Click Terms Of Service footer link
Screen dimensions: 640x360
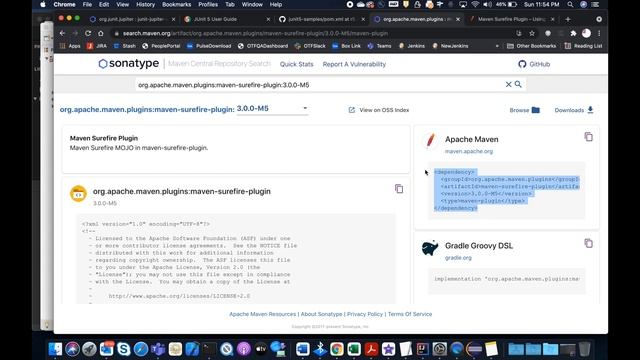point(410,314)
